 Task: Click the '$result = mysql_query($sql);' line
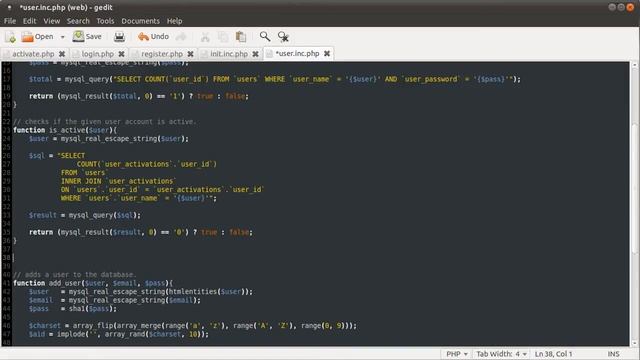[84, 215]
